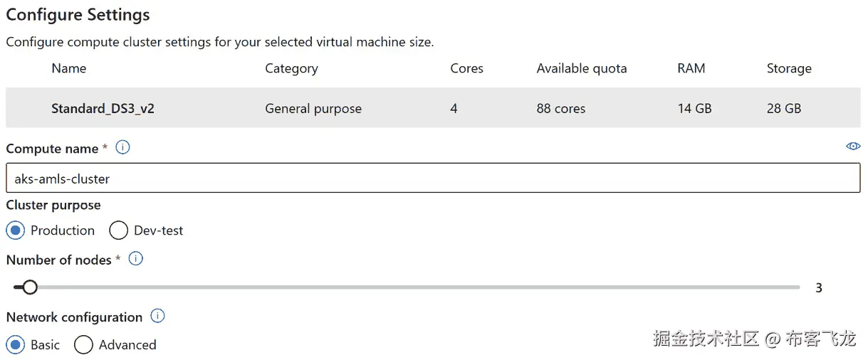Click the info icon beside Compute name
The height and width of the screenshot is (360, 868).
[122, 148]
